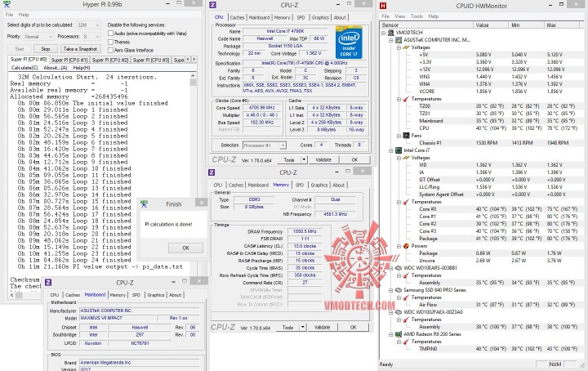
Task: Select the TMPIN0 temperature row
Action: point(481,349)
